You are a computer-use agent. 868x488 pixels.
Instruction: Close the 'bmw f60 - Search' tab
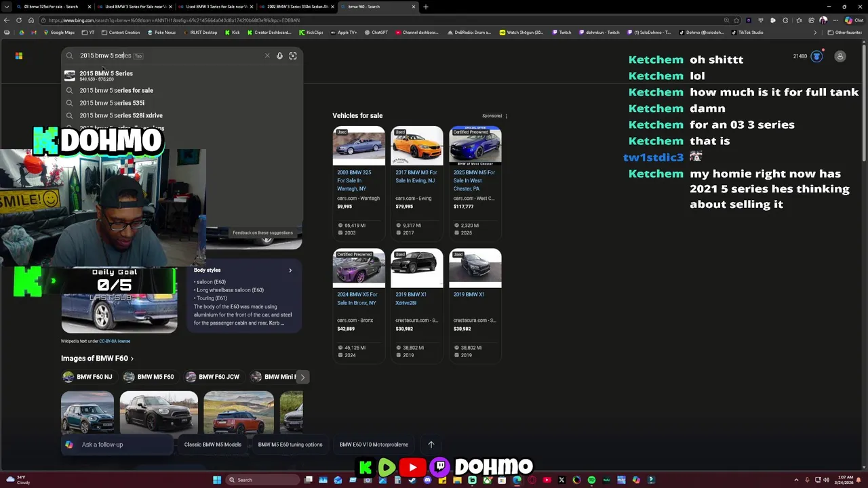414,7
